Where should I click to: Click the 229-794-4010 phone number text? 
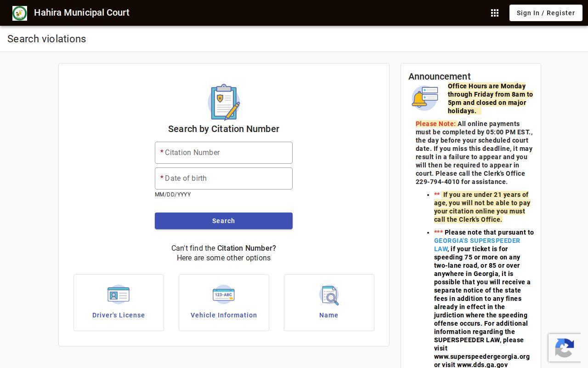pyautogui.click(x=437, y=182)
